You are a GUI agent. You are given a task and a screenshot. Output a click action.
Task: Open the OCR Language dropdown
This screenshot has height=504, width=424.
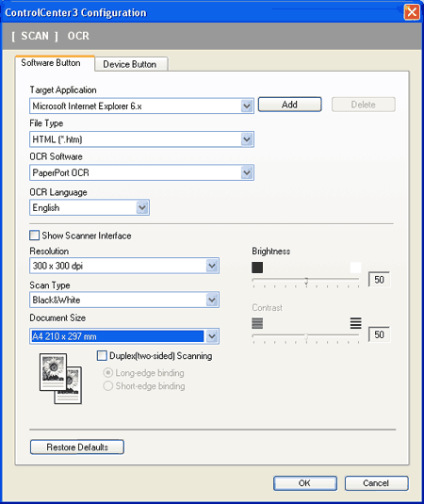[x=142, y=207]
